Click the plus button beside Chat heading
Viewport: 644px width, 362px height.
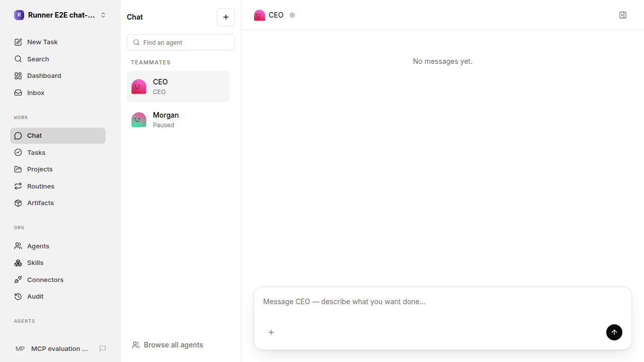(226, 17)
